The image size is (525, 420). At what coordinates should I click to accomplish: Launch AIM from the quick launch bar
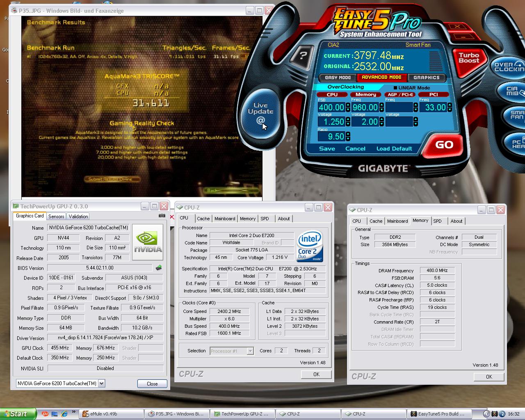pos(45,414)
